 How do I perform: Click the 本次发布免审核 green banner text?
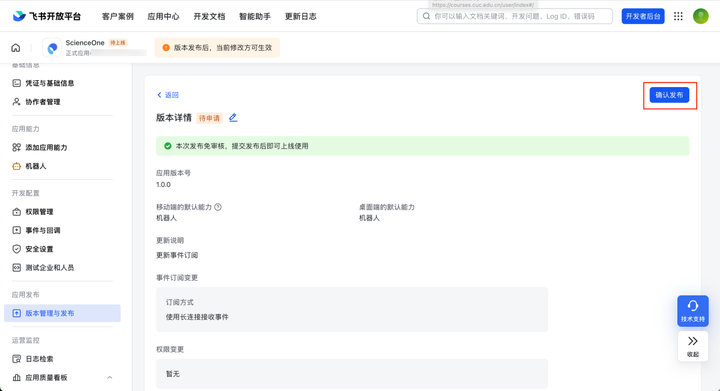pos(242,146)
